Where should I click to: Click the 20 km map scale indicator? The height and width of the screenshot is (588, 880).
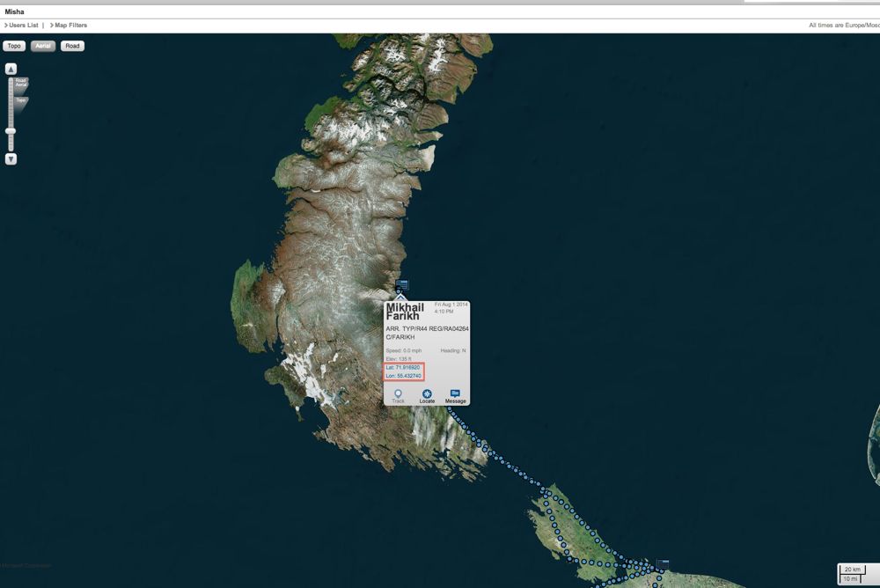pyautogui.click(x=852, y=570)
